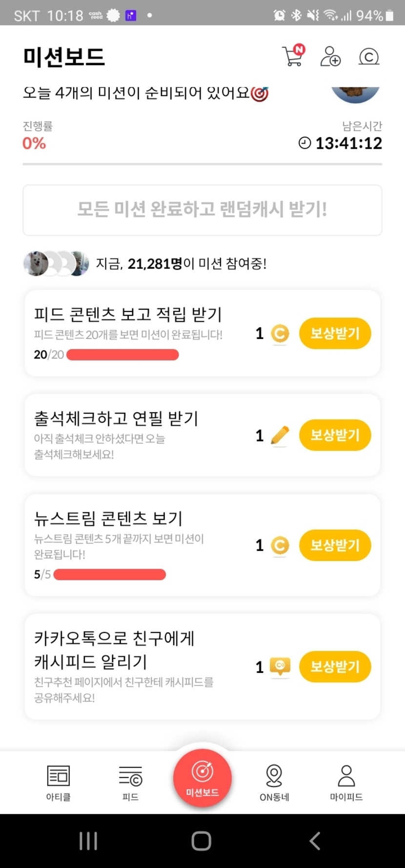This screenshot has height=868, width=405.
Task: Tap the KakaoTalk chat bubble reward icon
Action: pyautogui.click(x=280, y=666)
